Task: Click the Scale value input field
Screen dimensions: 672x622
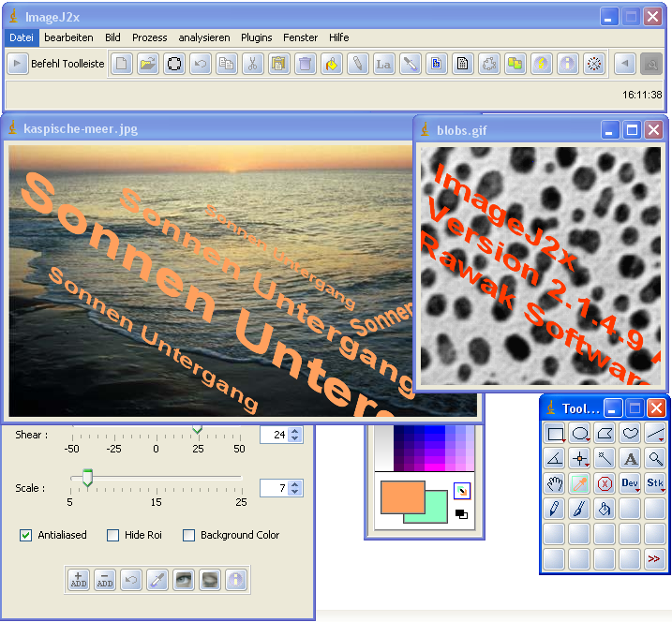Action: tap(275, 488)
